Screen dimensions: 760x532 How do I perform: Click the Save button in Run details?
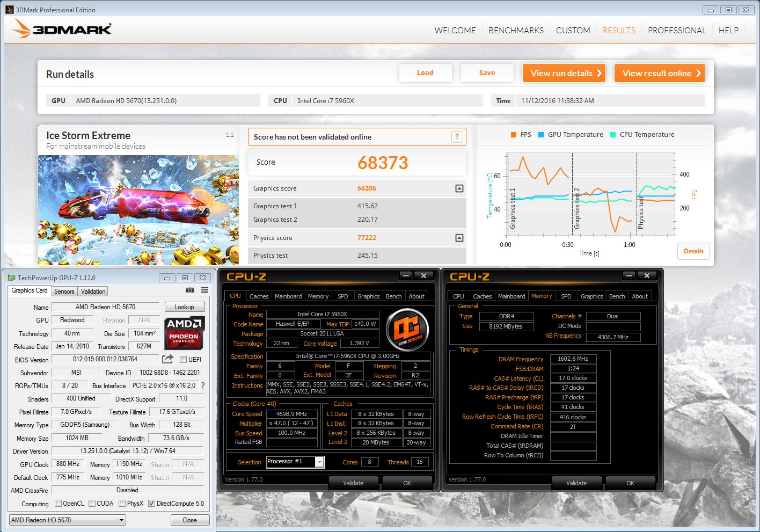point(487,73)
